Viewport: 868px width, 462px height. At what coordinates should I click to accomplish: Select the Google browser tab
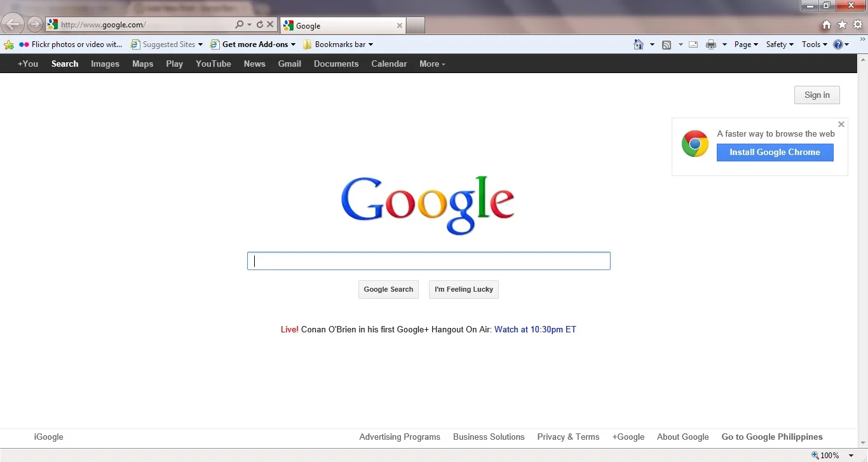(x=342, y=25)
